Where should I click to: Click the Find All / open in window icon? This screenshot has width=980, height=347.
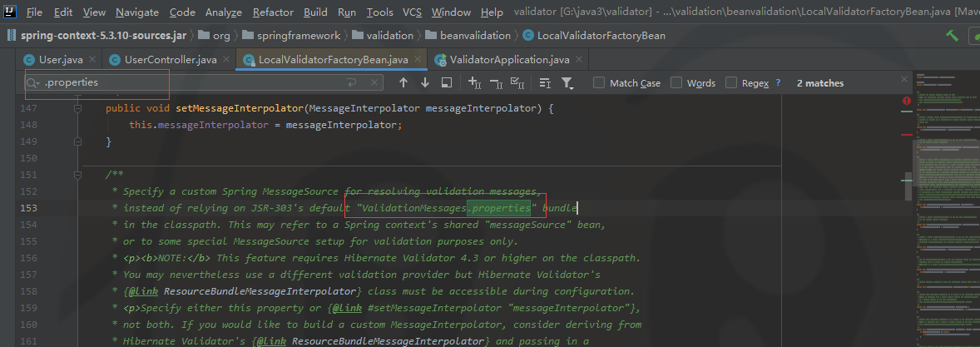(446, 82)
